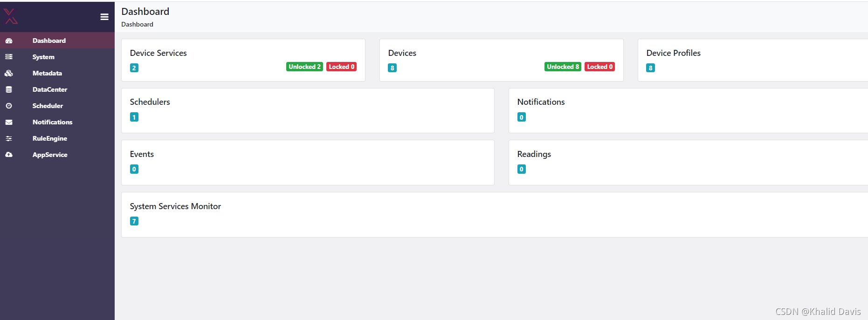868x320 pixels.
Task: Click Devices Unlocked 8 badge
Action: coord(563,67)
